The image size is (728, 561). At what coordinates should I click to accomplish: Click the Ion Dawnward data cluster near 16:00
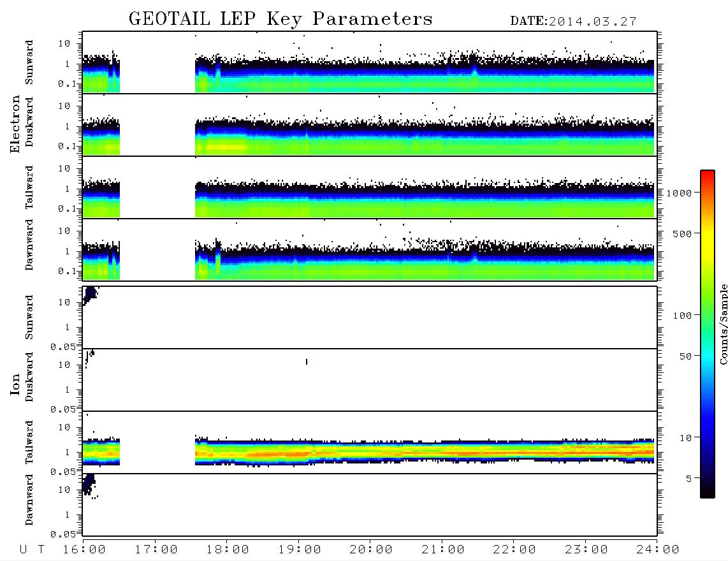click(x=90, y=485)
